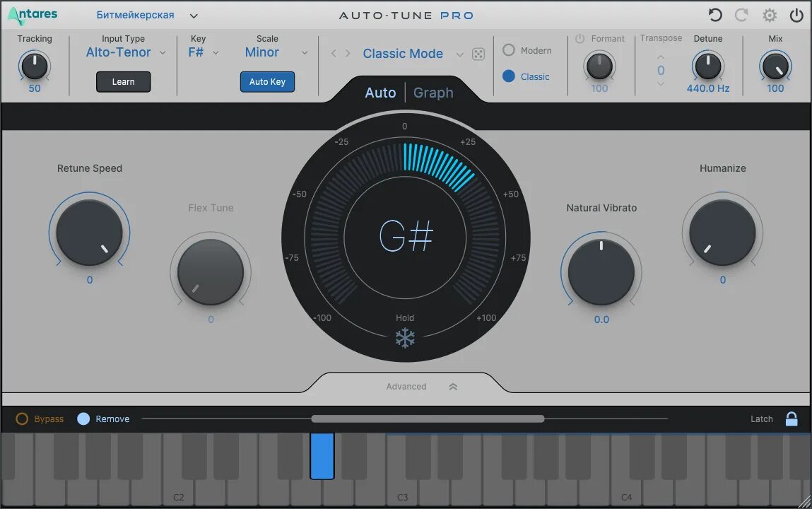
Task: Click the Flex Tune knob
Action: tap(211, 272)
